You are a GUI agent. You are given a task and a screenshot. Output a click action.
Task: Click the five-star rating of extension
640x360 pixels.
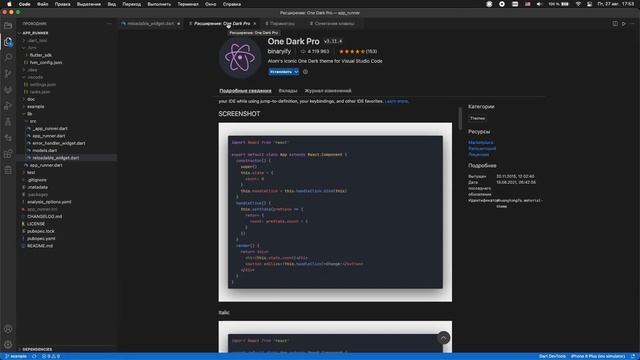coord(352,51)
